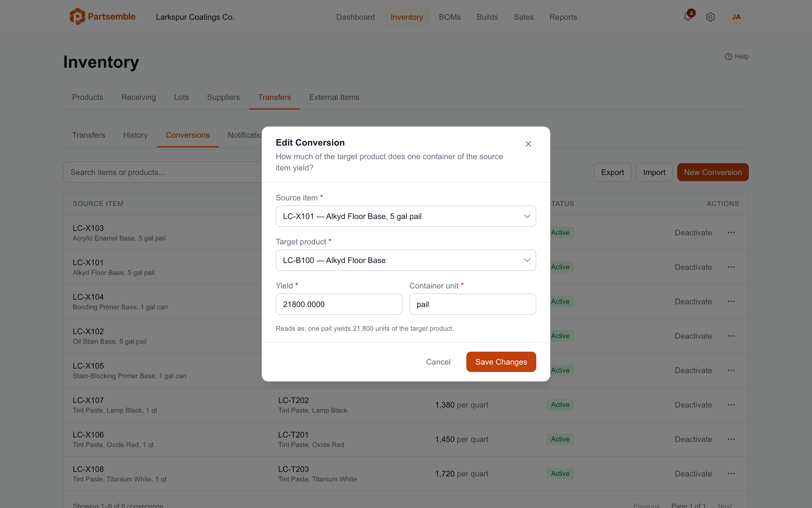Open the Reports nav item
This screenshot has height=508, width=812.
point(563,17)
